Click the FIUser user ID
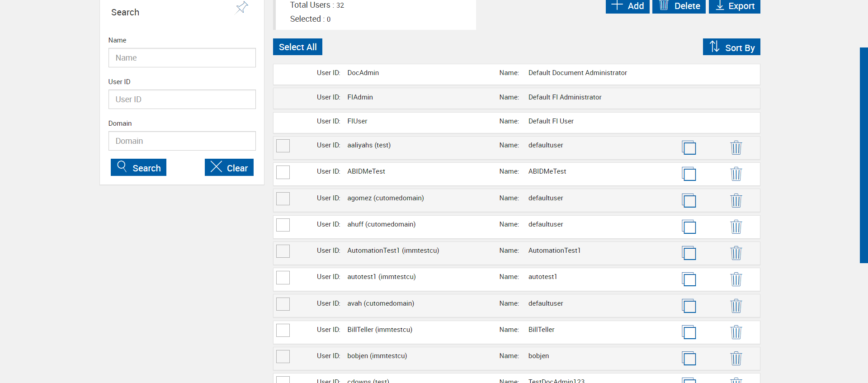Viewport: 868px width, 383px height. 357,121
